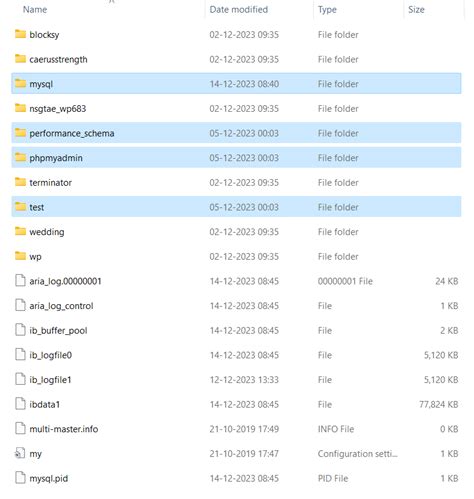
Task: Click the PID File type cell
Action: (x=333, y=478)
